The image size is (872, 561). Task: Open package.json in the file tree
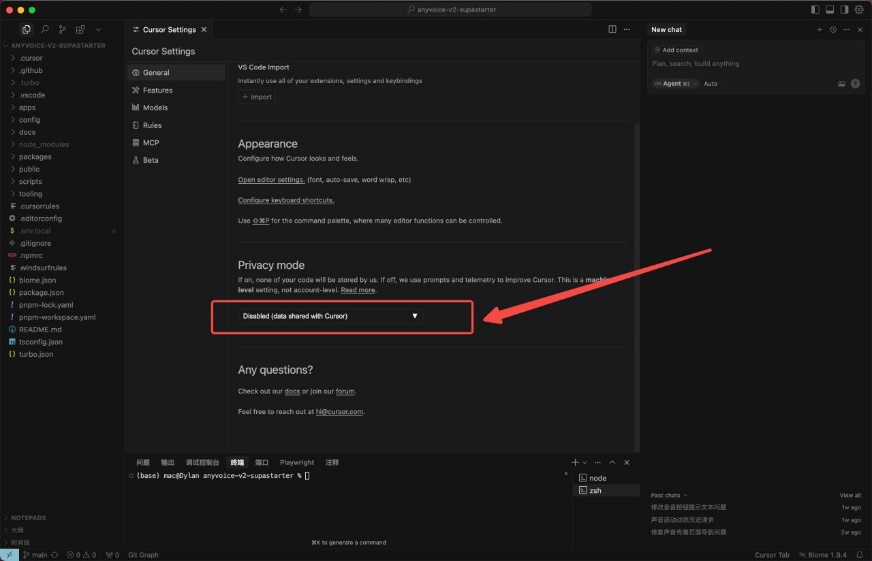point(41,292)
